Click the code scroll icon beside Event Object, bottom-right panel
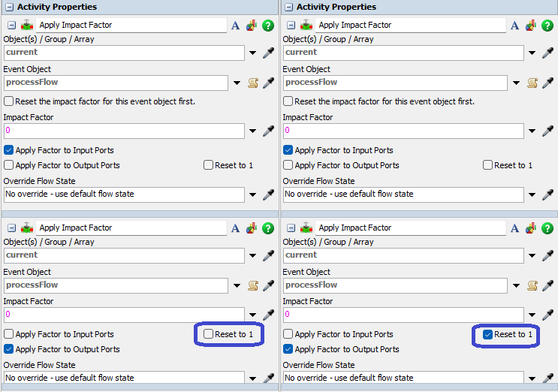The height and width of the screenshot is (392, 558). 532,285
